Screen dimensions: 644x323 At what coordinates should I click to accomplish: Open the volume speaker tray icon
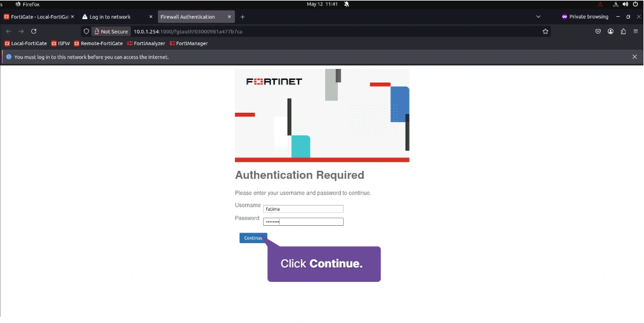pyautogui.click(x=625, y=4)
